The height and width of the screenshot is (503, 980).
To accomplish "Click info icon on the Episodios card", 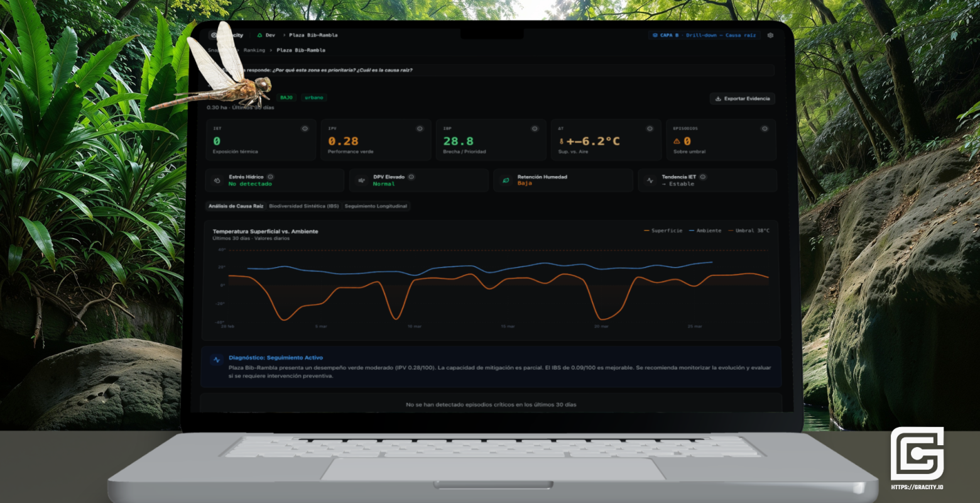I will coord(765,128).
